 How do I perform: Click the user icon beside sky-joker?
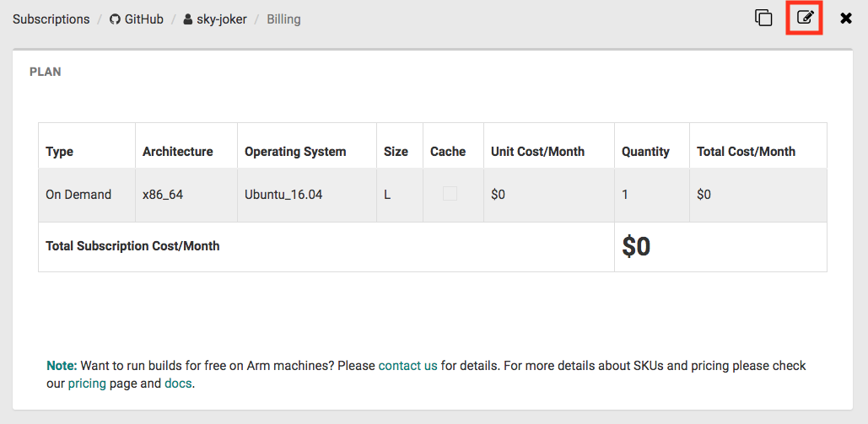pyautogui.click(x=187, y=19)
